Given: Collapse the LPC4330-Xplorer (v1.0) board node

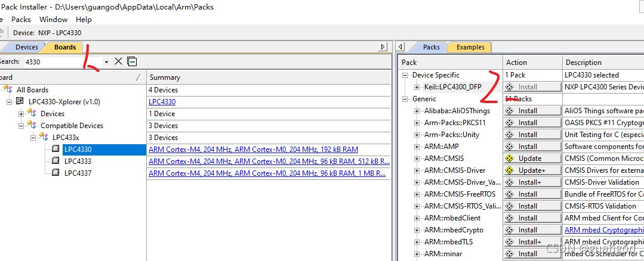Looking at the screenshot, I should 9,102.
